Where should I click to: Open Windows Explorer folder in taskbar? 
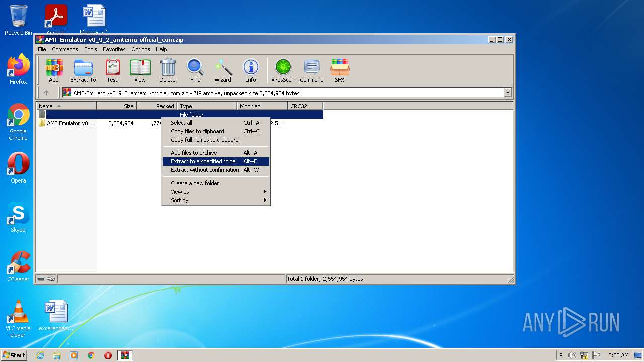(x=57, y=355)
